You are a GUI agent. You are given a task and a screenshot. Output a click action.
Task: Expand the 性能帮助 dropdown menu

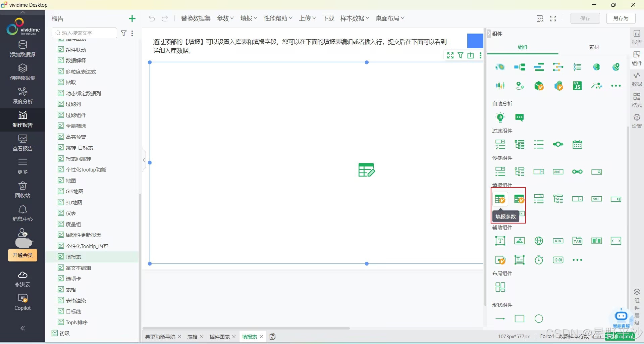click(x=278, y=18)
